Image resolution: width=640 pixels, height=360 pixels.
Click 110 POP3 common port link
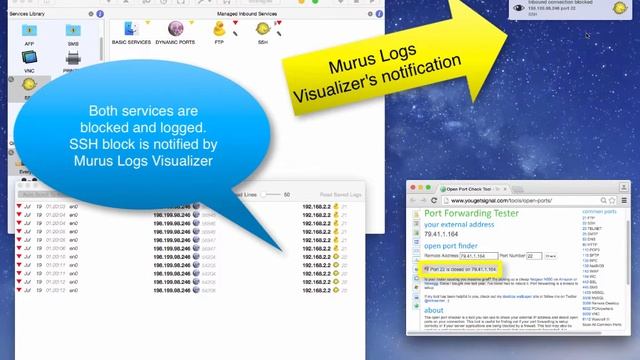coord(591,250)
